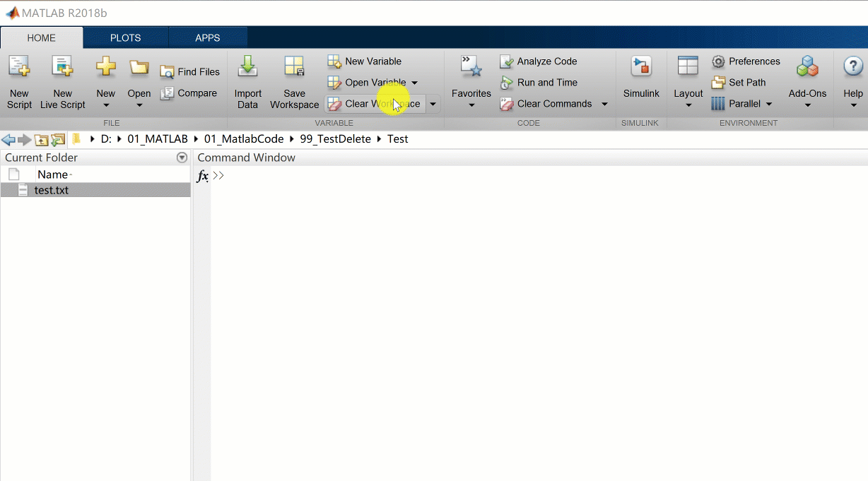Switch to the APPS tab
This screenshot has height=481, width=868.
click(x=208, y=38)
